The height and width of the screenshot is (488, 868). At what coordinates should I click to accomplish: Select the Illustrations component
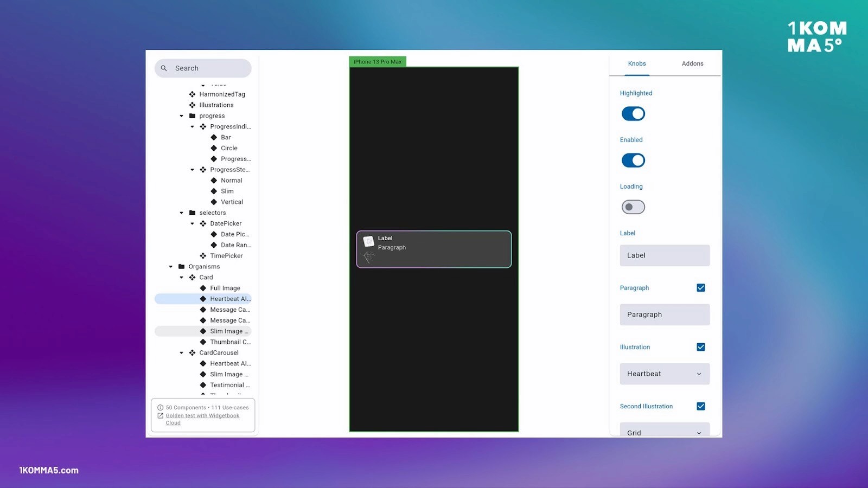(216, 105)
